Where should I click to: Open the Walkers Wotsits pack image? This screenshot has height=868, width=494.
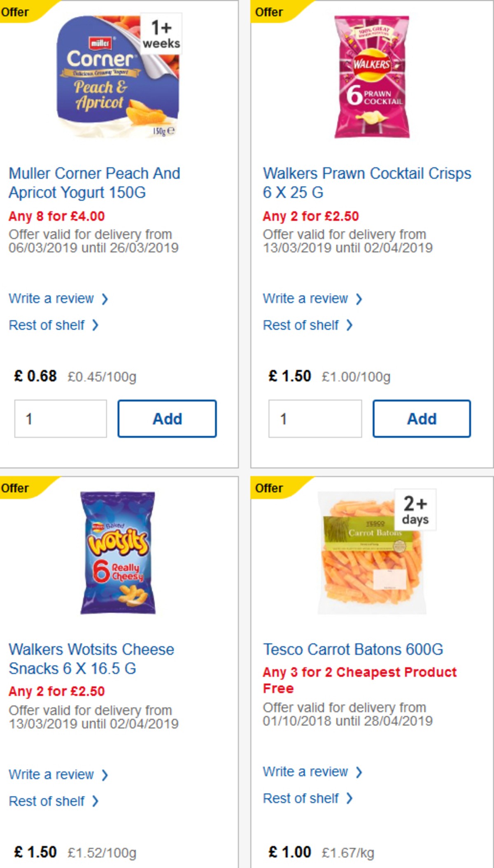point(117,560)
